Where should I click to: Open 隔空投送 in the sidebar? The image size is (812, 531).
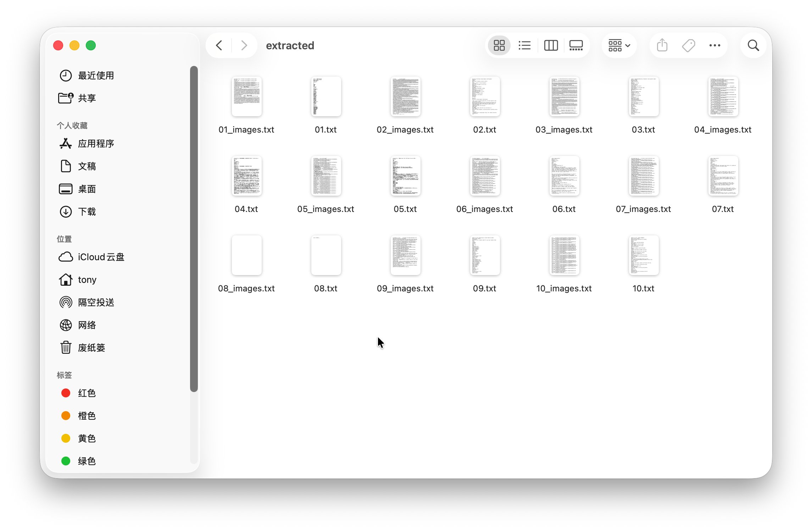[x=96, y=302]
